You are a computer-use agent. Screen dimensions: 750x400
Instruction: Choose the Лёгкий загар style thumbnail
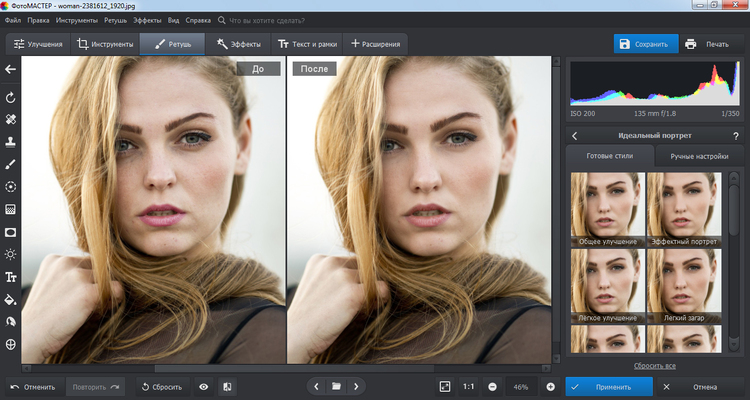682,284
